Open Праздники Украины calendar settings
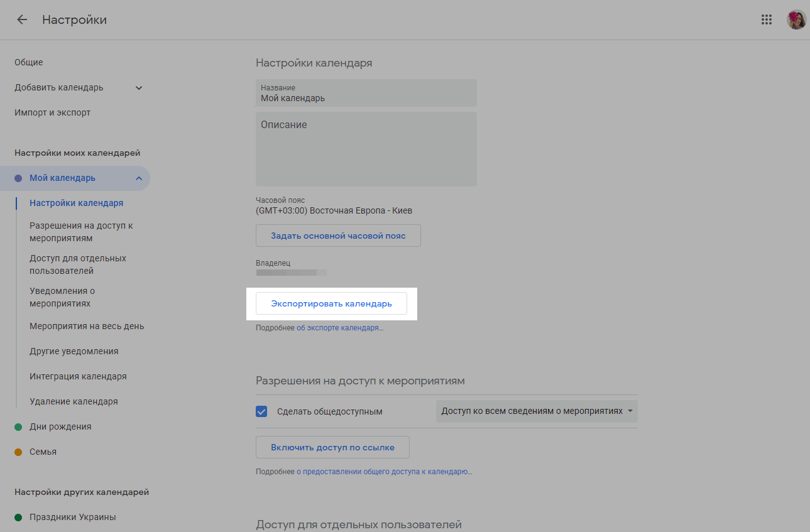This screenshot has height=532, width=810. (72, 517)
